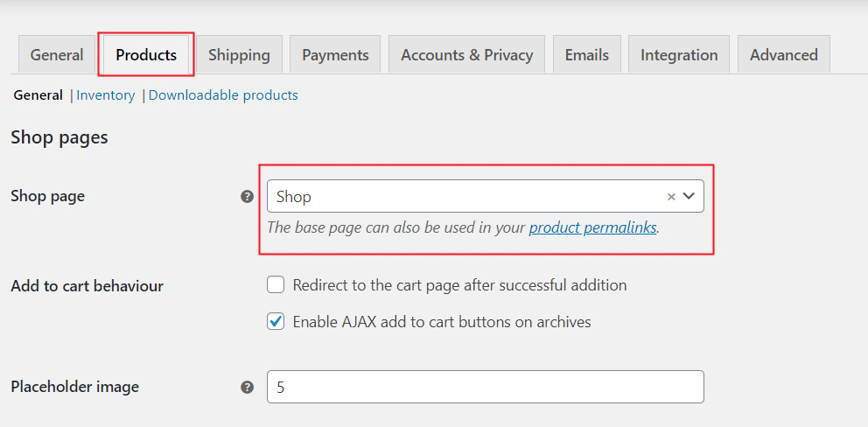Clear the Shop page selection with the x
Image resolution: width=868 pixels, height=427 pixels.
point(671,197)
